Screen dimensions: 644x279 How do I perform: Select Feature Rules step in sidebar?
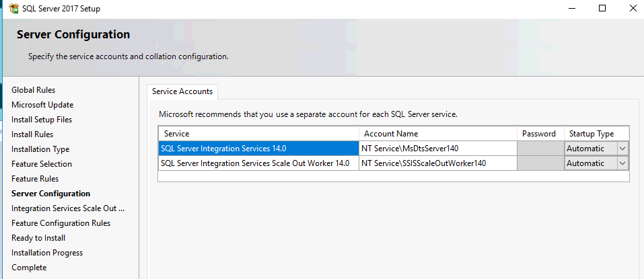(x=35, y=178)
